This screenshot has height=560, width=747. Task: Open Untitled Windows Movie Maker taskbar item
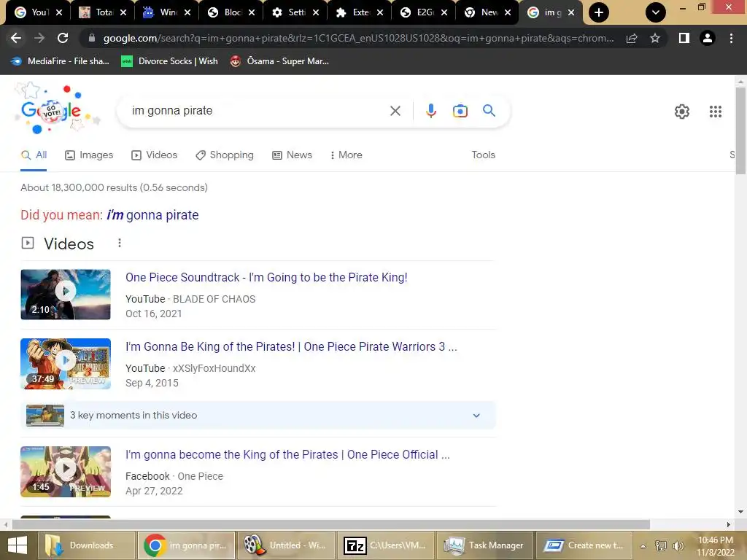[x=285, y=545]
